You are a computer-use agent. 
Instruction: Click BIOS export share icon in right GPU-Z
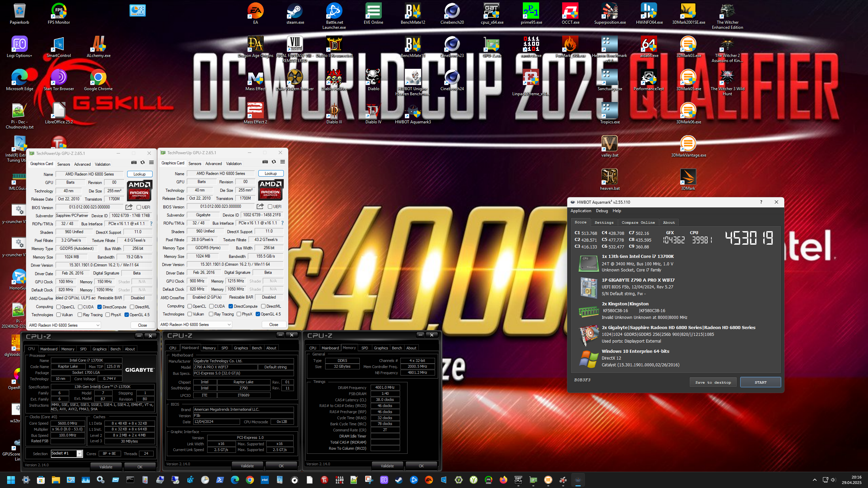click(260, 206)
